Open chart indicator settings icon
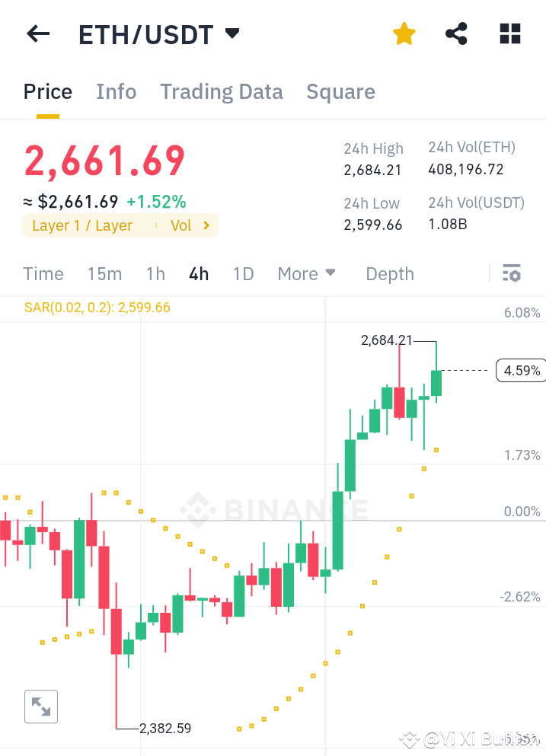This screenshot has height=756, width=546. coord(512,273)
